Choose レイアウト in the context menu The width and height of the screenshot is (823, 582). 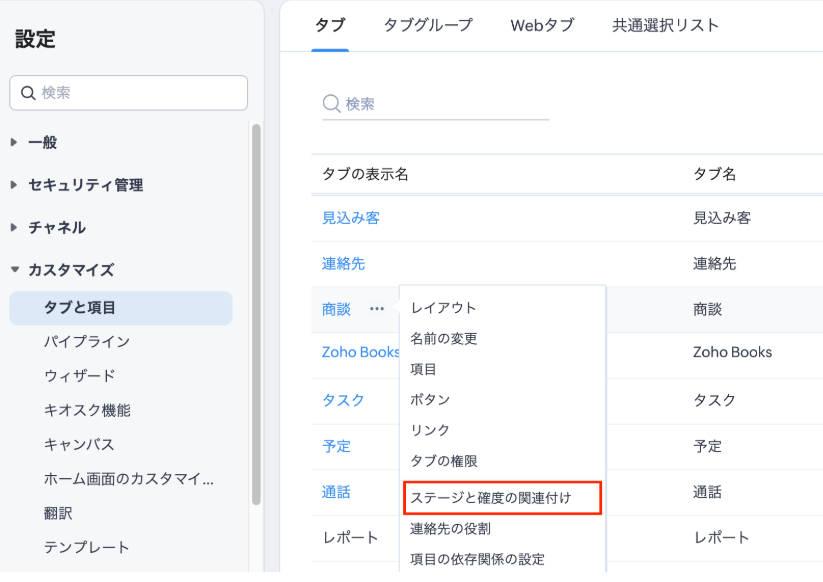coord(444,308)
